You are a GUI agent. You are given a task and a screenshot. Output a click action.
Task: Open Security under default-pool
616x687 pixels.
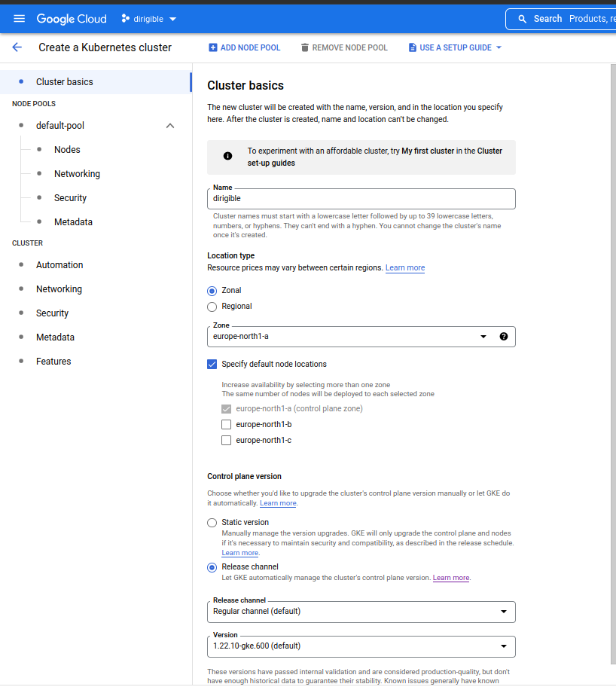[70, 198]
